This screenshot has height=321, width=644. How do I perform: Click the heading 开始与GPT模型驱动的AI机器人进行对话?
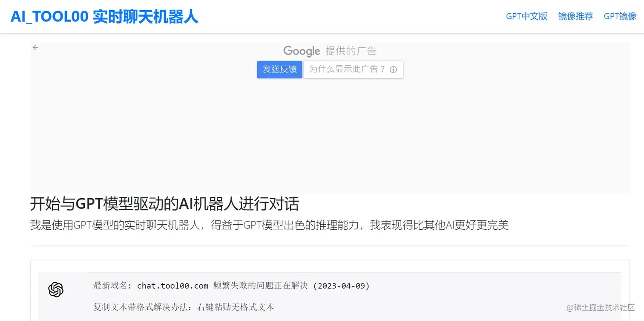[x=164, y=204]
